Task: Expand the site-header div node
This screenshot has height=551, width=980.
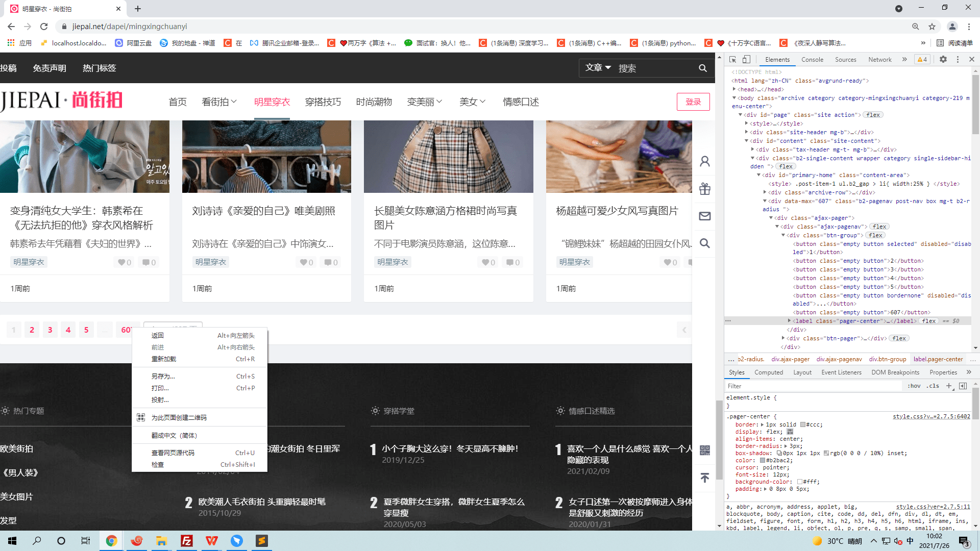Action: coord(746,132)
